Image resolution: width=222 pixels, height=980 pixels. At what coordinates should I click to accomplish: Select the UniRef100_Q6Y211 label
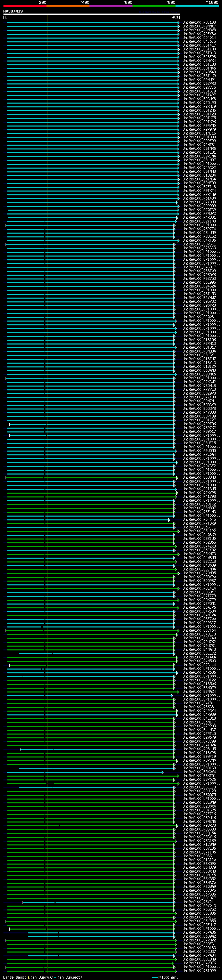click(199, 902)
